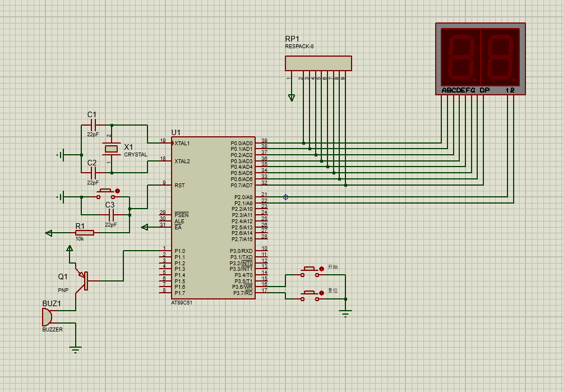Click the BUZZER label text

pyautogui.click(x=52, y=330)
